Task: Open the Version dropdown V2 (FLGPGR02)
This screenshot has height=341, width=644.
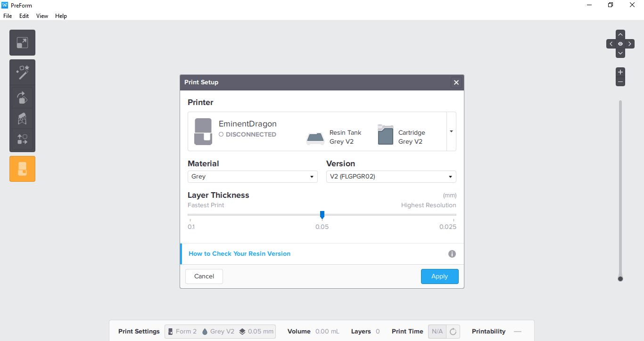Action: click(x=391, y=177)
